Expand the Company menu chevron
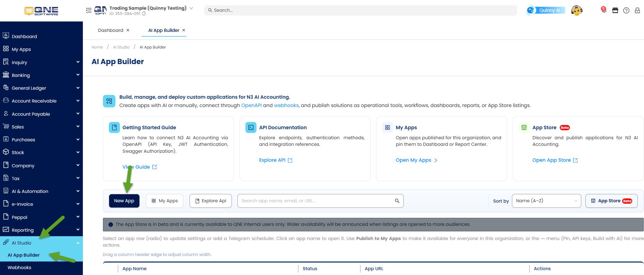 78,165
